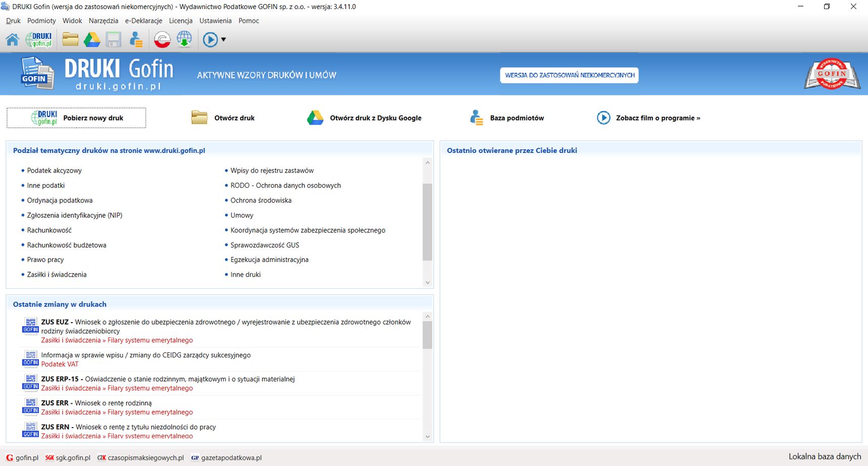Click the home icon in toolbar
Screen dimensions: 868x466
point(13,39)
